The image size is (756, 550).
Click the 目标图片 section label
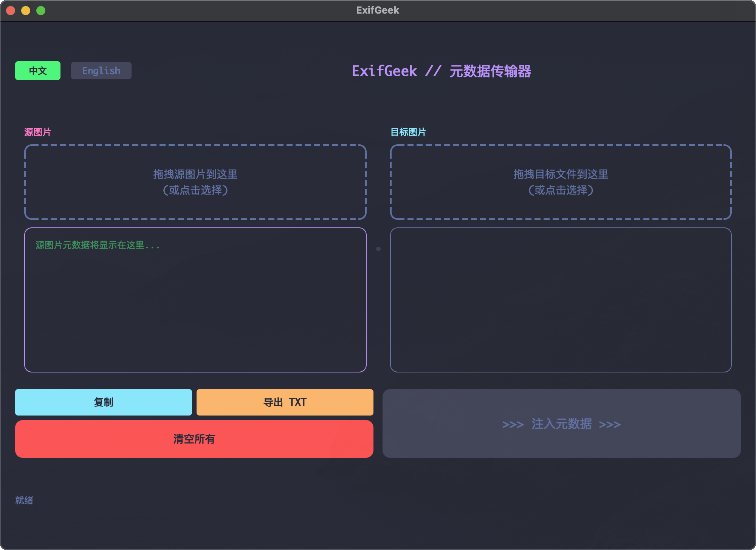click(408, 132)
